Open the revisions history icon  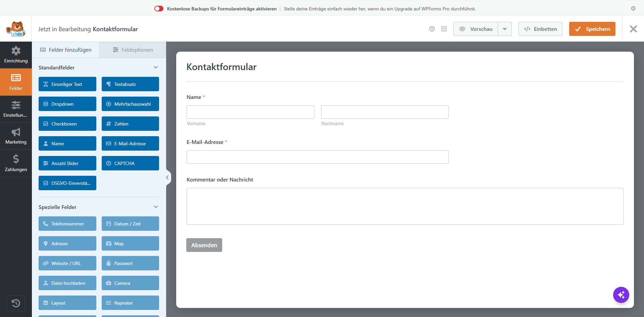coord(16,303)
